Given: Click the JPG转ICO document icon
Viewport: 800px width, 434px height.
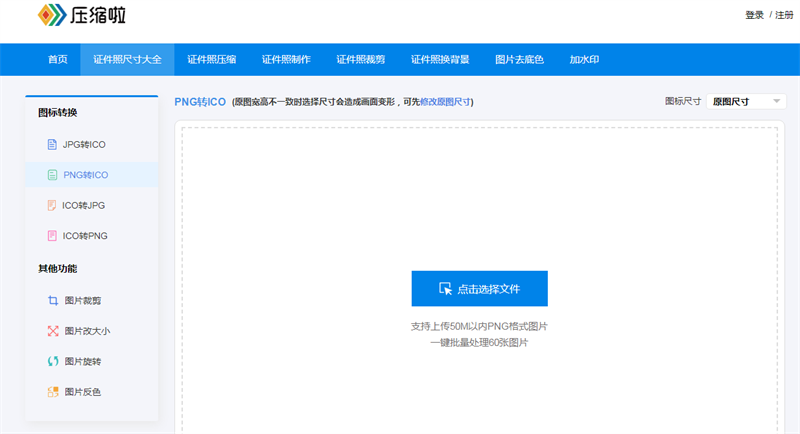Looking at the screenshot, I should coord(52,144).
